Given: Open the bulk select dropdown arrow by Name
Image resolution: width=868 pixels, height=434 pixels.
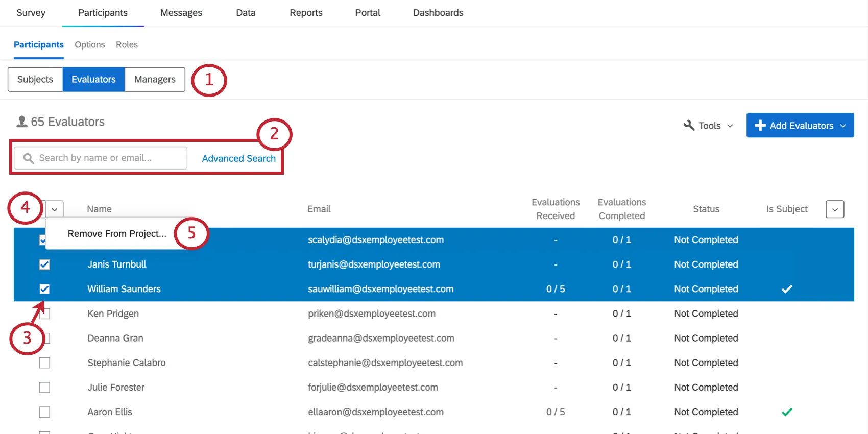Looking at the screenshot, I should (55, 209).
